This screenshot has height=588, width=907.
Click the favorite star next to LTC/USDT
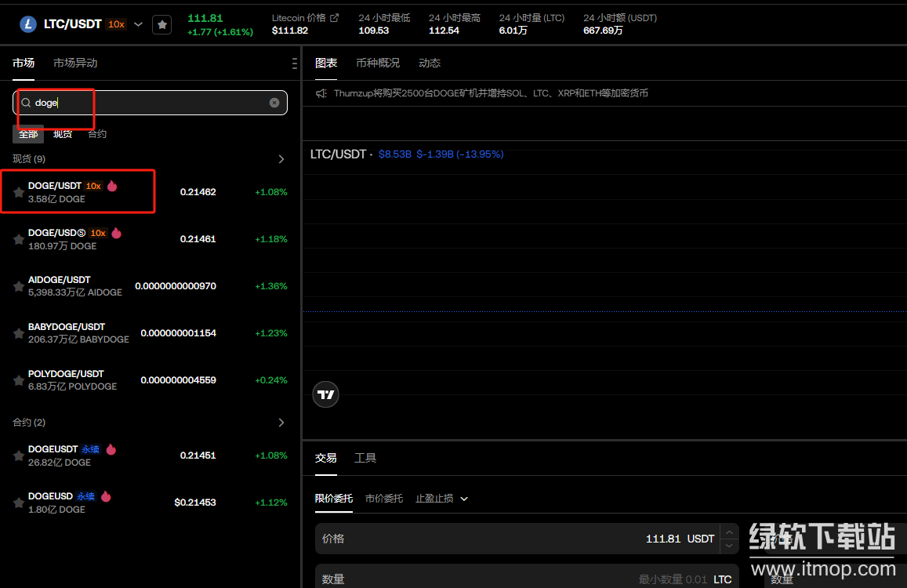[161, 24]
